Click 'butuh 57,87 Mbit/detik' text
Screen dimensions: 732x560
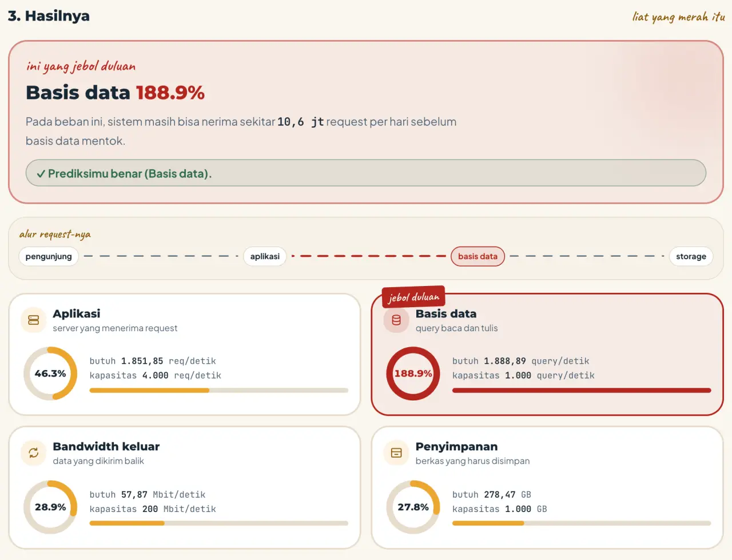(148, 494)
